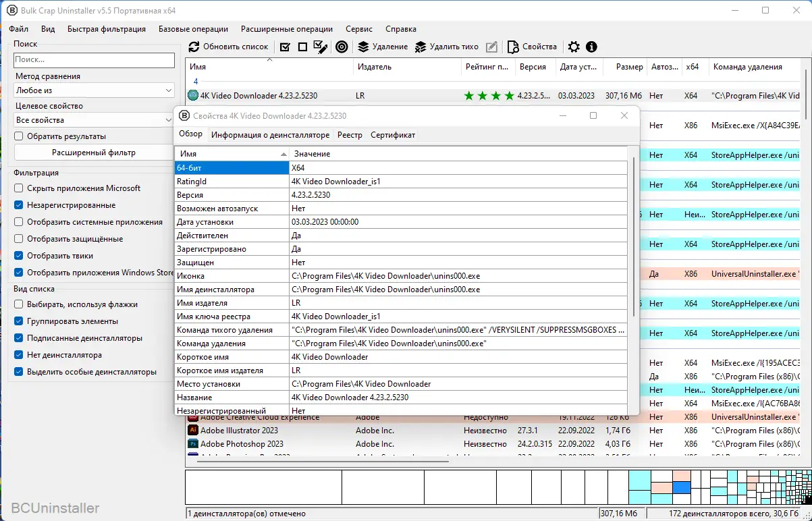Select the Место установки property row
The image size is (812, 521).
pos(401,384)
